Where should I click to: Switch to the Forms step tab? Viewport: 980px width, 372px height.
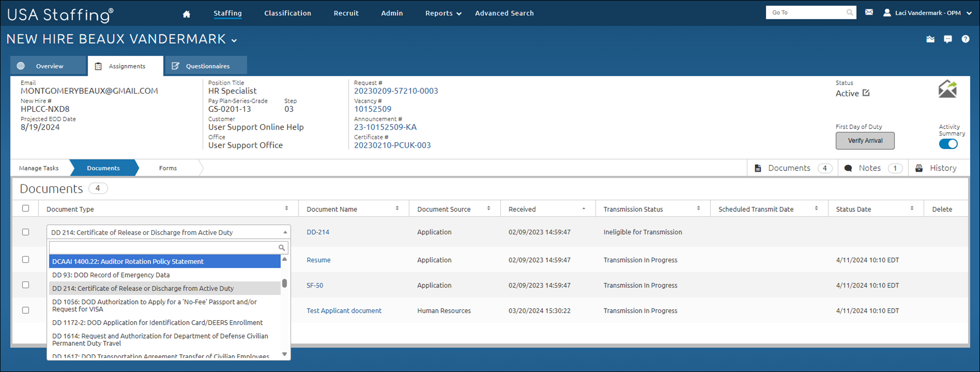tap(168, 168)
